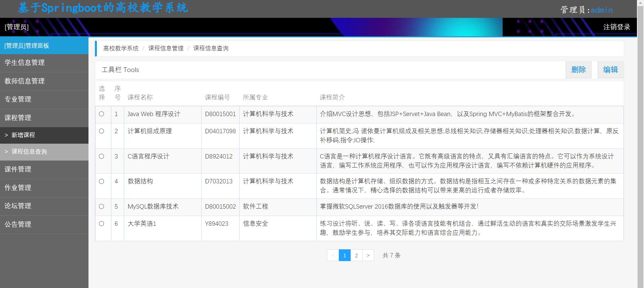644x288 pixels.
Task: Click course name 数据结构
Action: click(x=140, y=182)
